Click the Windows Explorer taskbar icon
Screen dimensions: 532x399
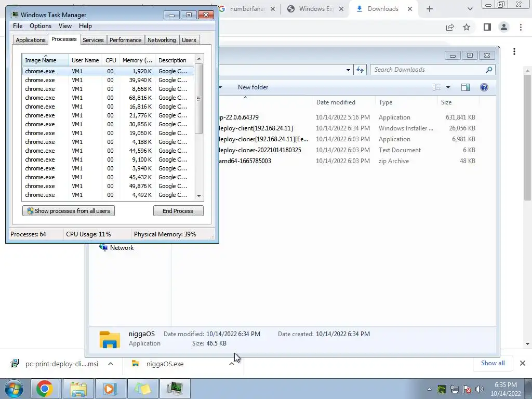78,389
